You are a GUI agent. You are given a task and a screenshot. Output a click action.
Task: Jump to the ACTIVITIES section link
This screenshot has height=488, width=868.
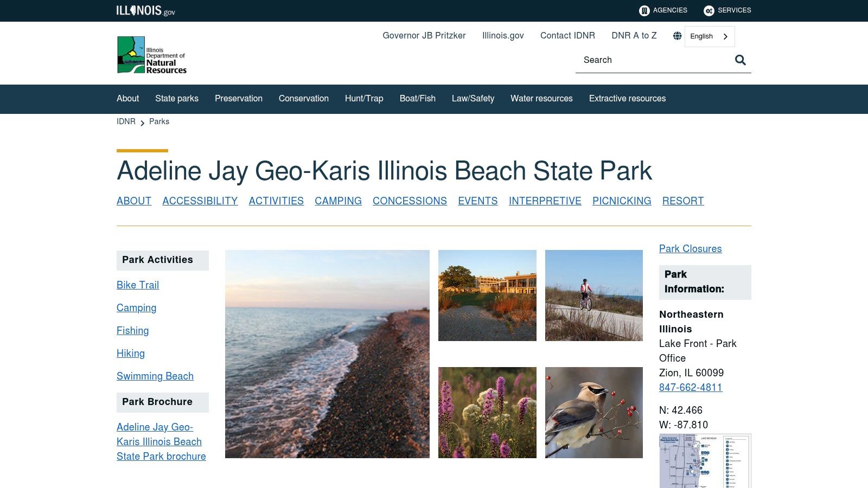(276, 201)
